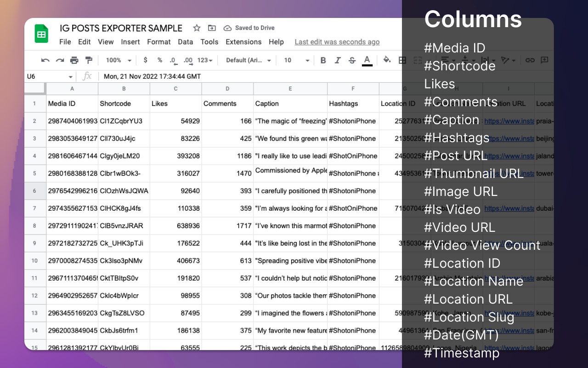Click the fill color paint bucket
The height and width of the screenshot is (368, 588).
(387, 60)
